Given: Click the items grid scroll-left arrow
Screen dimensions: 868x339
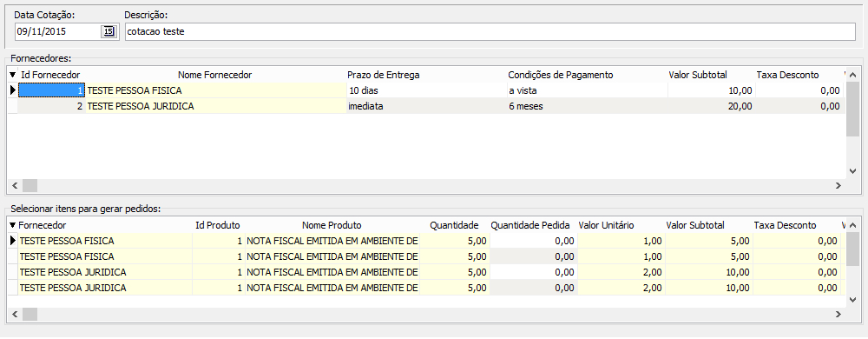Looking at the screenshot, I should point(15,314).
